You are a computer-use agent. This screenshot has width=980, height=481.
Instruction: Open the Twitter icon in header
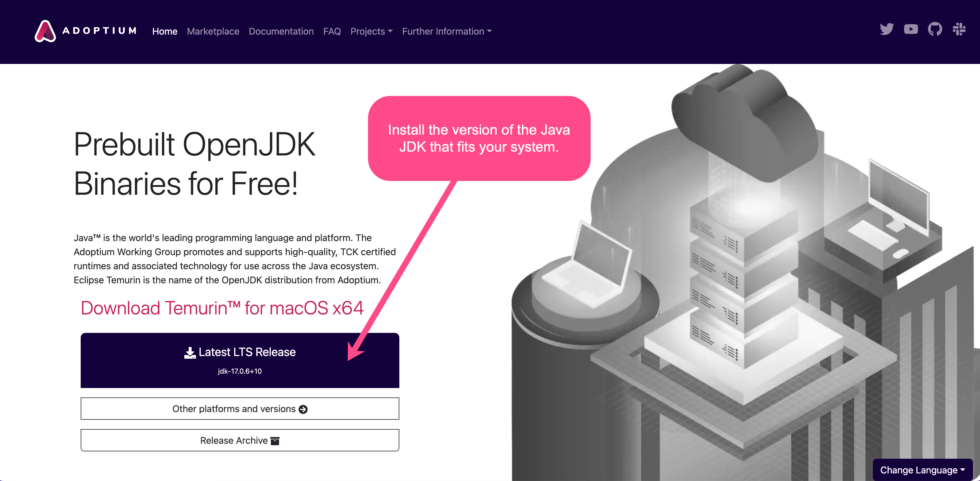[886, 29]
